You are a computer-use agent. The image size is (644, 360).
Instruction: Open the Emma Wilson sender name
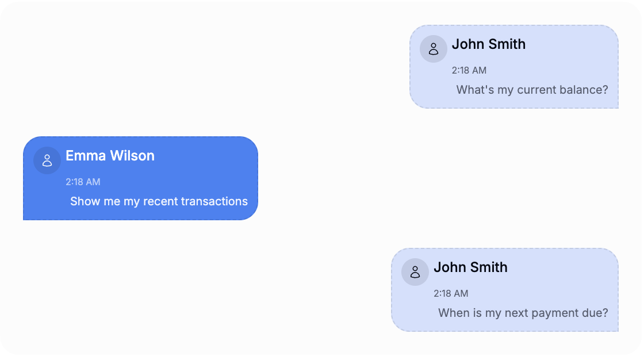[x=110, y=156]
